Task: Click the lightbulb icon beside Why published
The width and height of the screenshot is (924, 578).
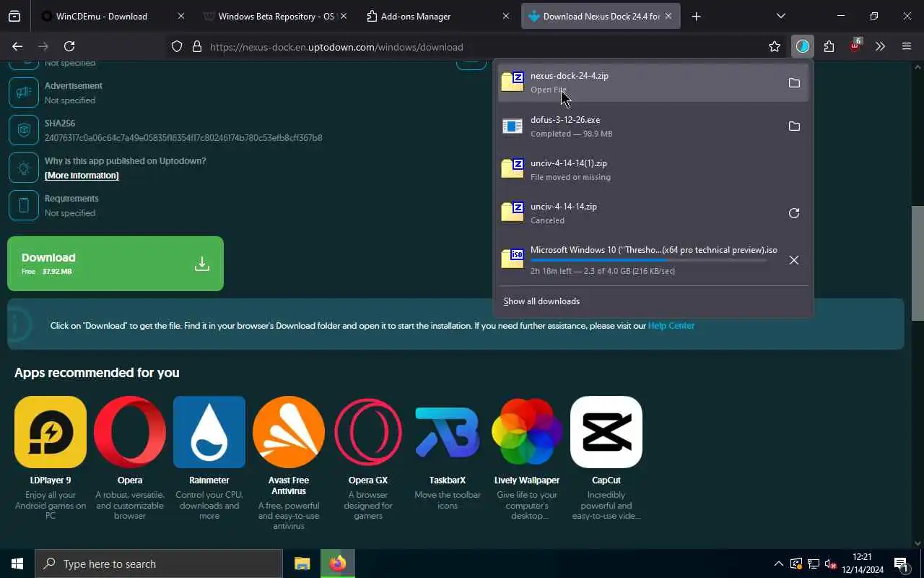Action: pyautogui.click(x=24, y=168)
